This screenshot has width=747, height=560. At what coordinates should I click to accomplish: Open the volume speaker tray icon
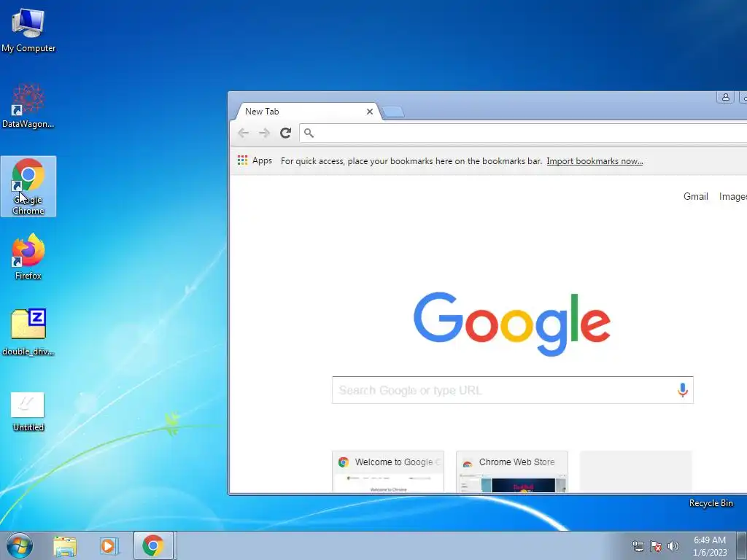point(673,546)
